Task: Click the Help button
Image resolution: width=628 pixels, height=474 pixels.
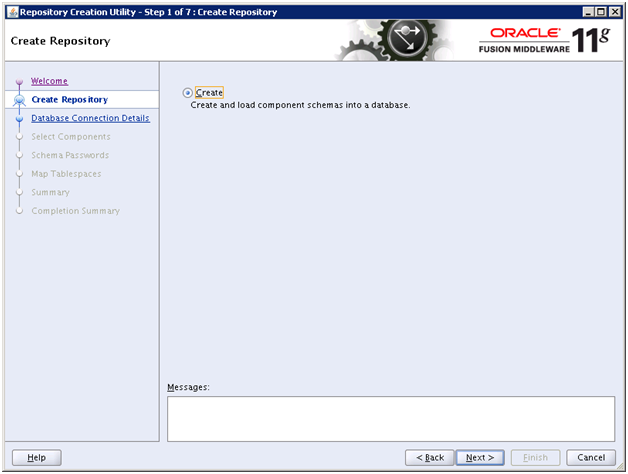Action: click(36, 457)
